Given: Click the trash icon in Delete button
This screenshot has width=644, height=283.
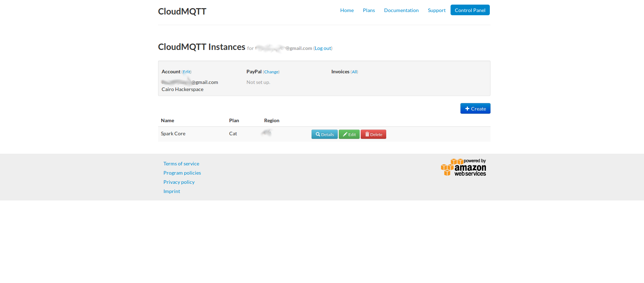Looking at the screenshot, I should [367, 134].
